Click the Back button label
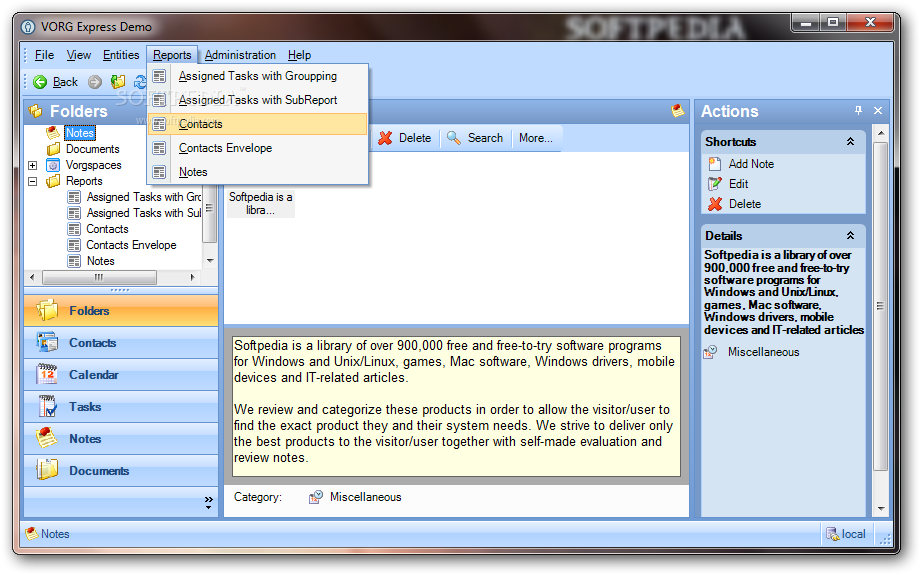This screenshot has height=575, width=921. (x=65, y=82)
